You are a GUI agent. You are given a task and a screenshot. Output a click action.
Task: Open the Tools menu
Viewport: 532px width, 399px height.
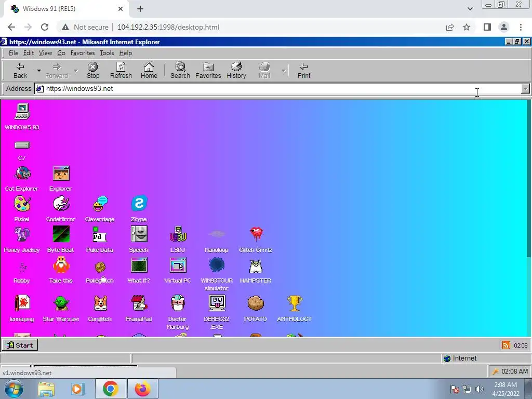107,54
